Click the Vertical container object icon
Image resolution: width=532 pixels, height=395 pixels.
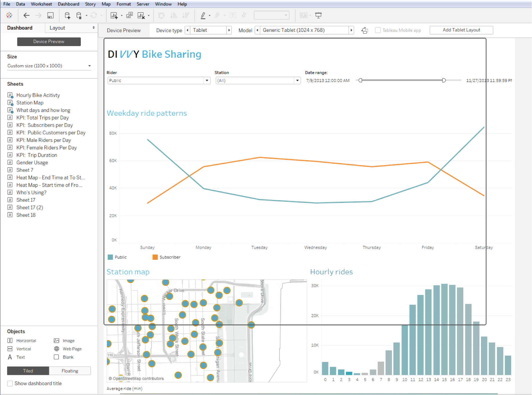click(10, 349)
